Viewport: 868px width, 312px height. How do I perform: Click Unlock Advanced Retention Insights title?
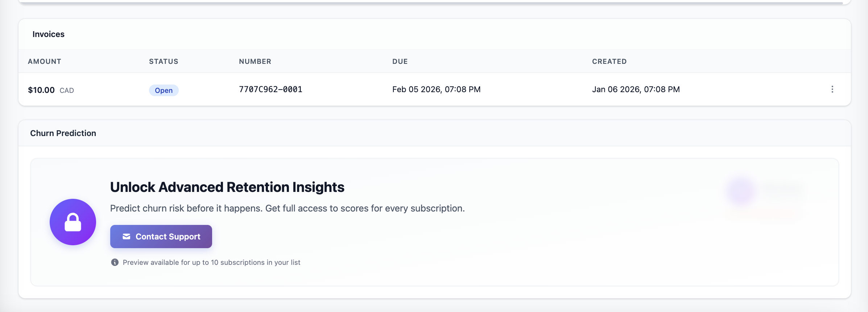click(x=227, y=187)
